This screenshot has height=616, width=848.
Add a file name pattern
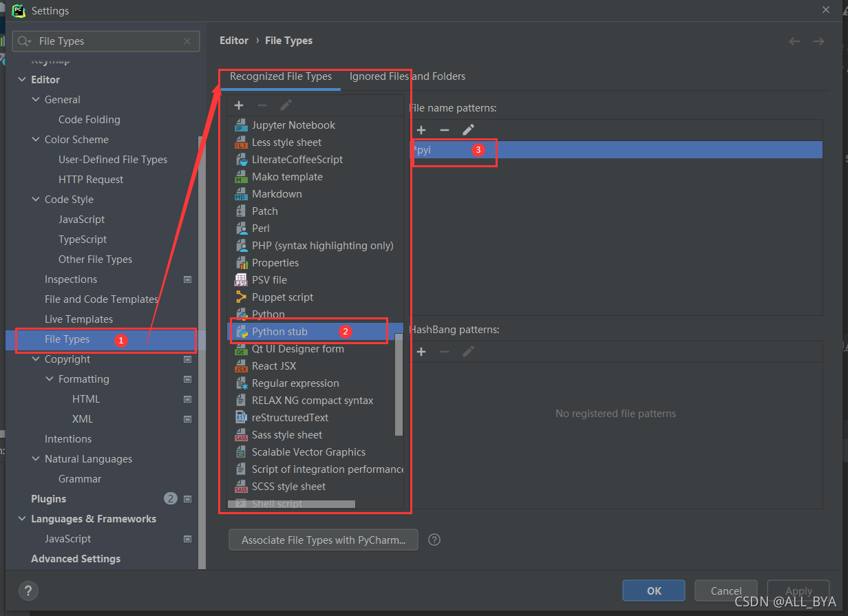coord(421,130)
